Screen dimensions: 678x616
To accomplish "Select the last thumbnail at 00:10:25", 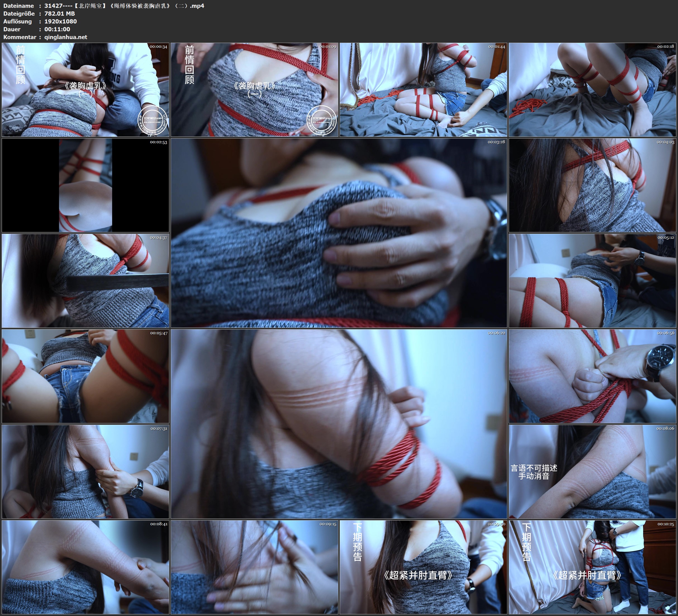I will coord(592,567).
